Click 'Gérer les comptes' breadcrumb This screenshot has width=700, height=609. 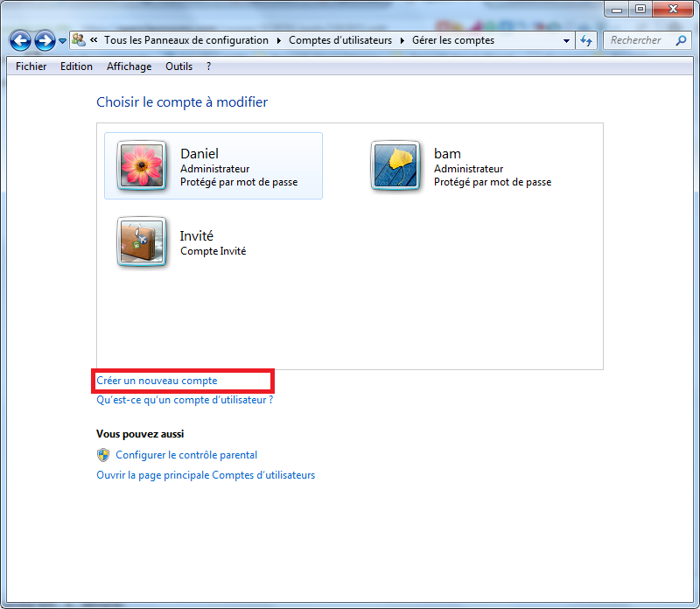click(453, 40)
